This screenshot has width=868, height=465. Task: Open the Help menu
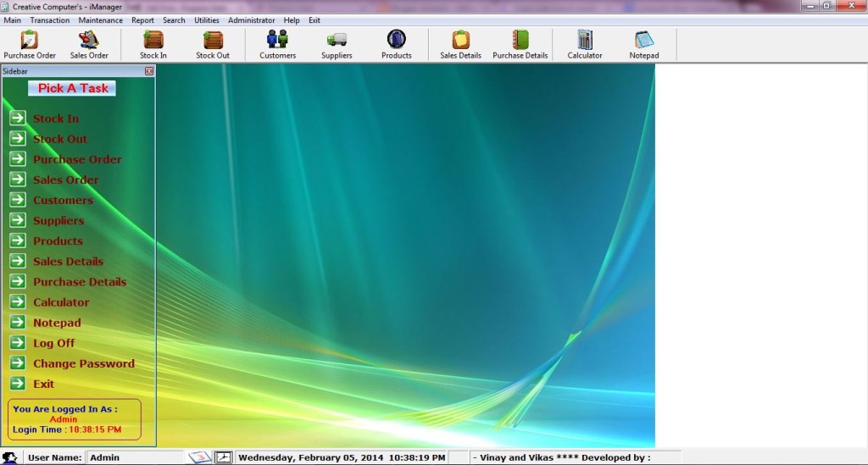tap(292, 20)
